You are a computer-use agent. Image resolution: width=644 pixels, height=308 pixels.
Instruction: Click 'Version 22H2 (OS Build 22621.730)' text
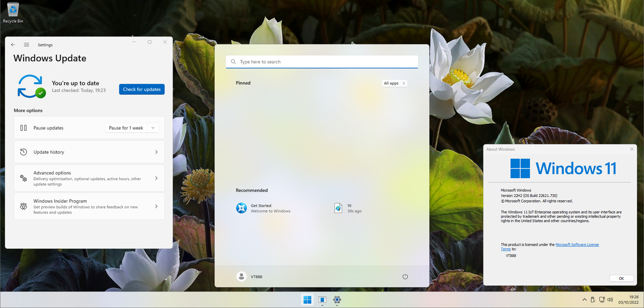pos(529,195)
